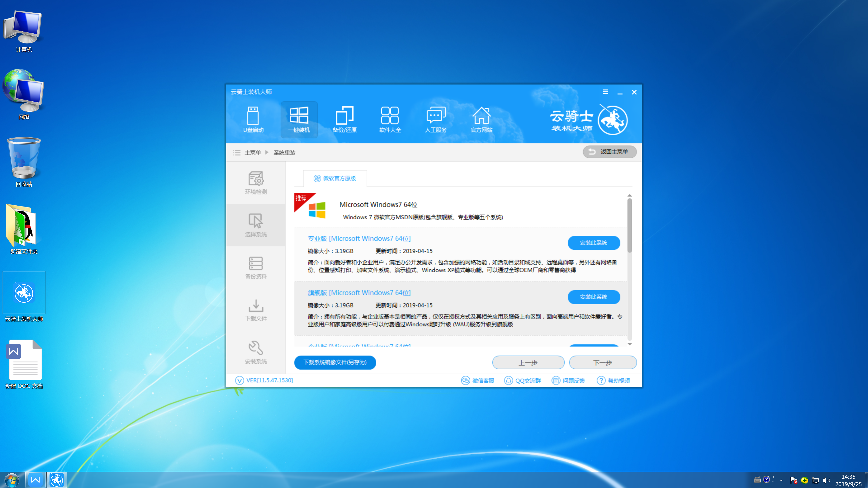Open the 备份/还原 section
Screen dimensions: 868x488
(344, 120)
